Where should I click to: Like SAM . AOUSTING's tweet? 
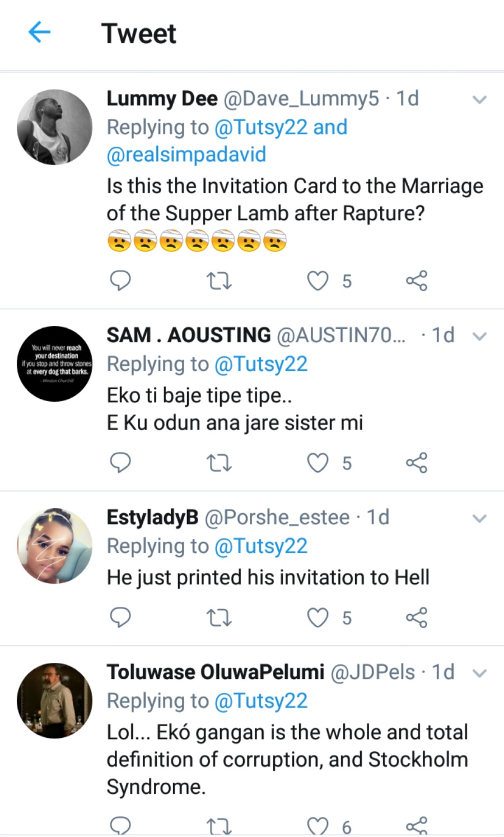point(318,463)
